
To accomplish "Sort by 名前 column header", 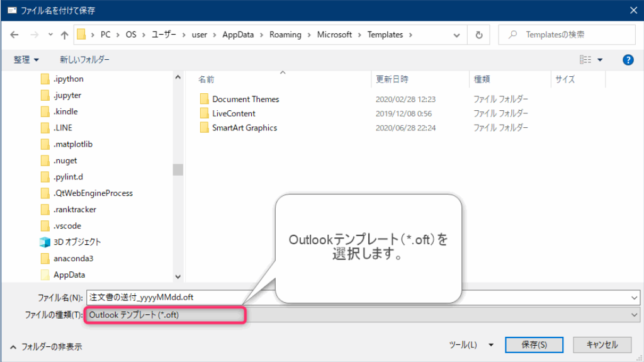I will coord(206,79).
